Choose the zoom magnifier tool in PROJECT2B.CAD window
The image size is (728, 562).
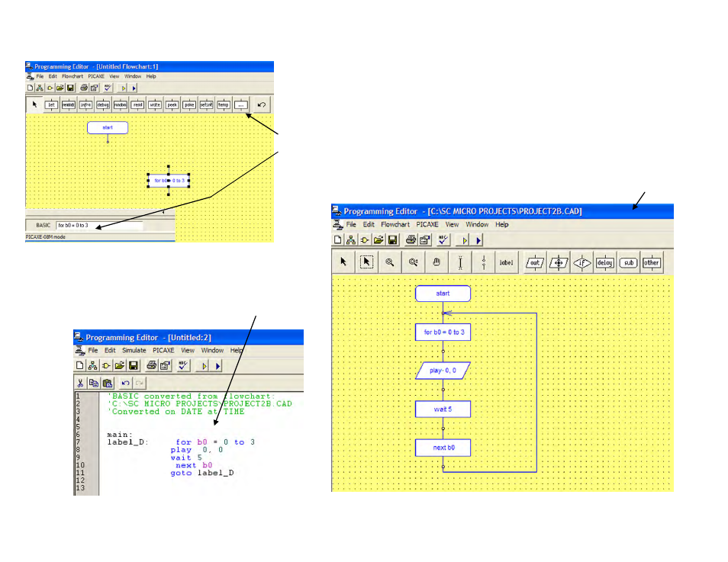tap(389, 262)
